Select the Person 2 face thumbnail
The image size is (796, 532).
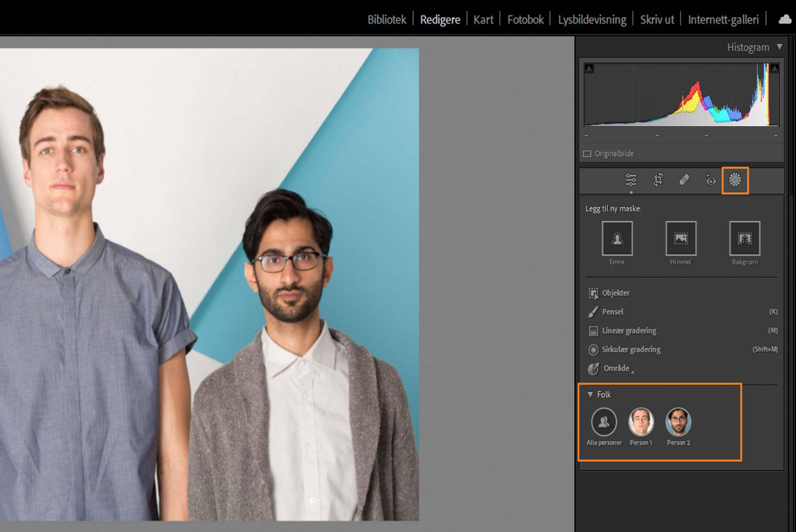point(678,422)
